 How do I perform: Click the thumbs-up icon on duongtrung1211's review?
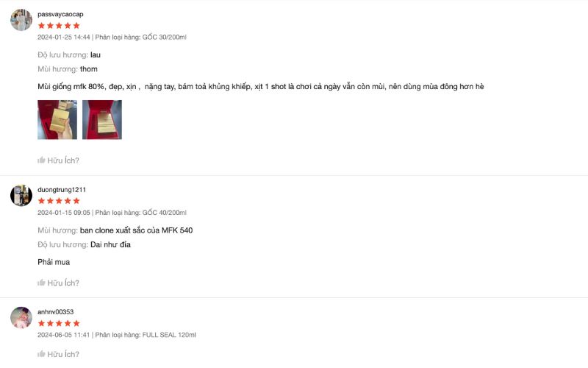coord(41,283)
